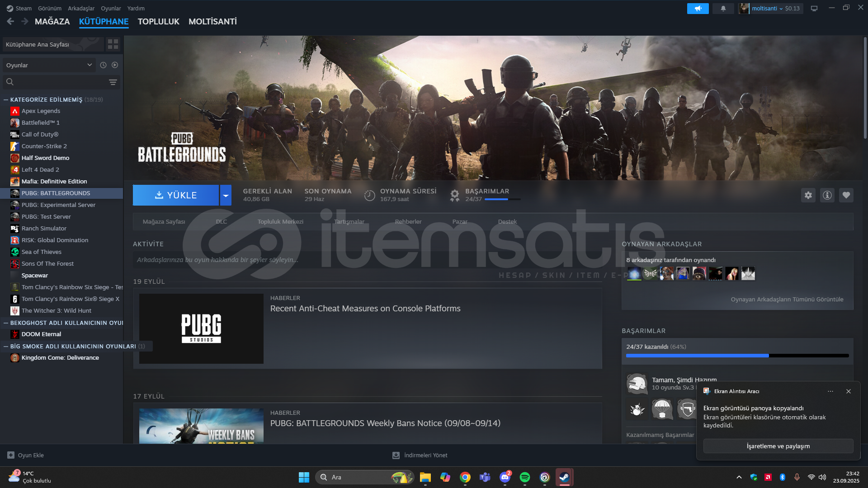Open the Topluluk Merkezi link
The image size is (868, 488).
point(280,221)
